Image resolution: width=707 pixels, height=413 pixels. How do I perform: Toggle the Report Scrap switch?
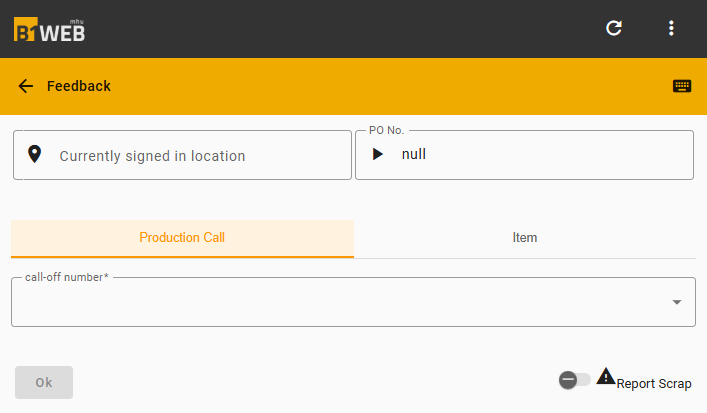[x=574, y=380]
